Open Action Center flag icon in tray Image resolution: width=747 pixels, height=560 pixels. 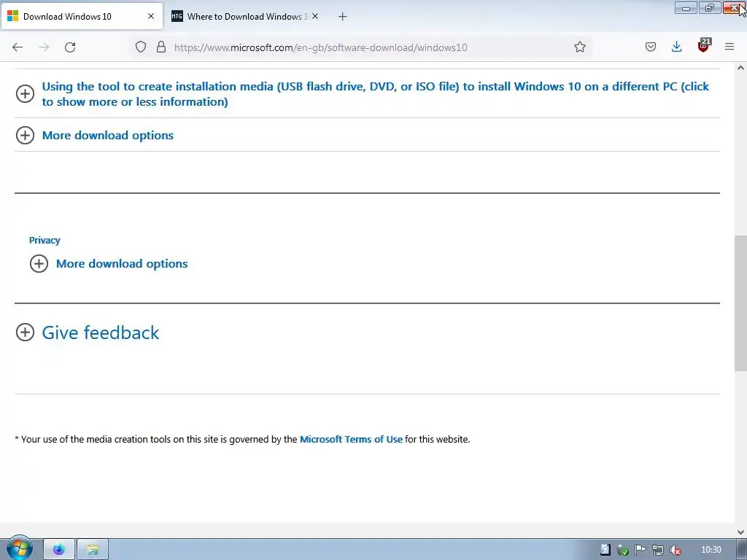(640, 550)
